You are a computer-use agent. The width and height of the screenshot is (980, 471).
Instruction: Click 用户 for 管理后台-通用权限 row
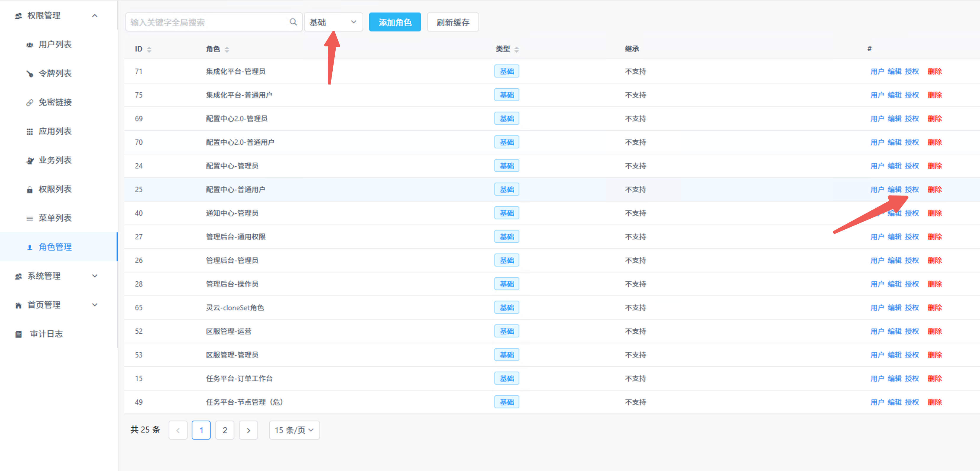point(877,237)
